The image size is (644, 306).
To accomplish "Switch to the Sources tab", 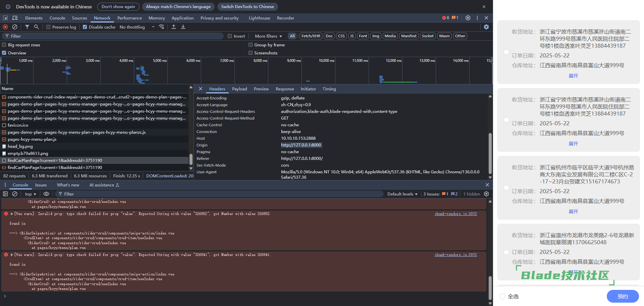I will coord(79,18).
